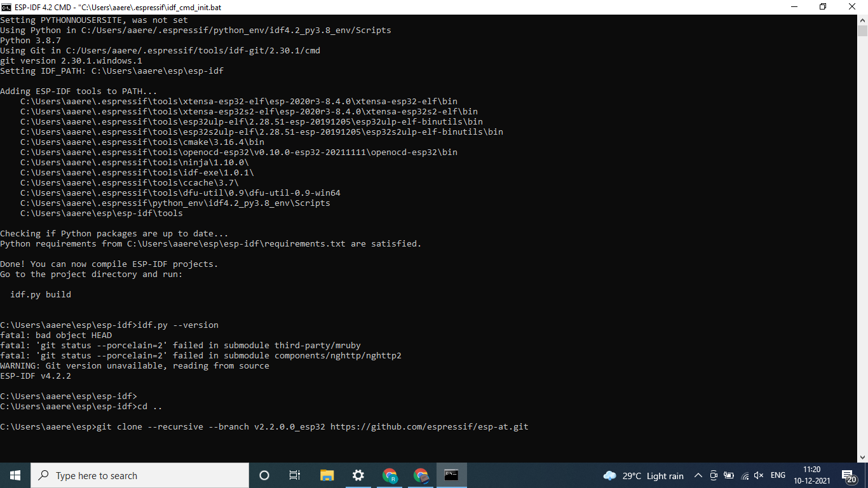Open the second Chrome browser profile

[421, 475]
